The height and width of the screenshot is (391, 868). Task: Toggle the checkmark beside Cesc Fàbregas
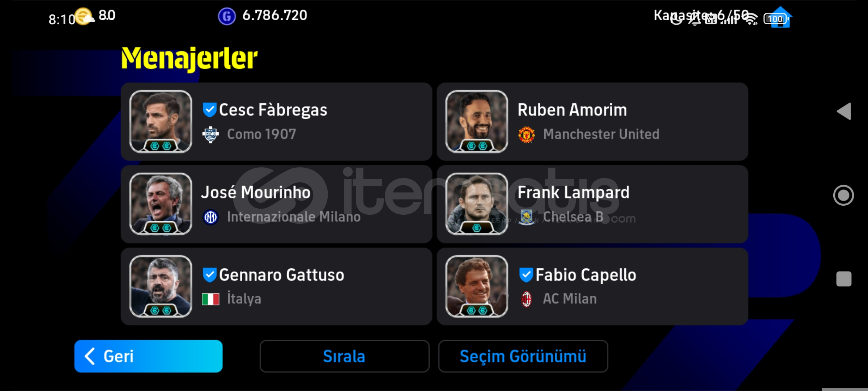coord(210,110)
